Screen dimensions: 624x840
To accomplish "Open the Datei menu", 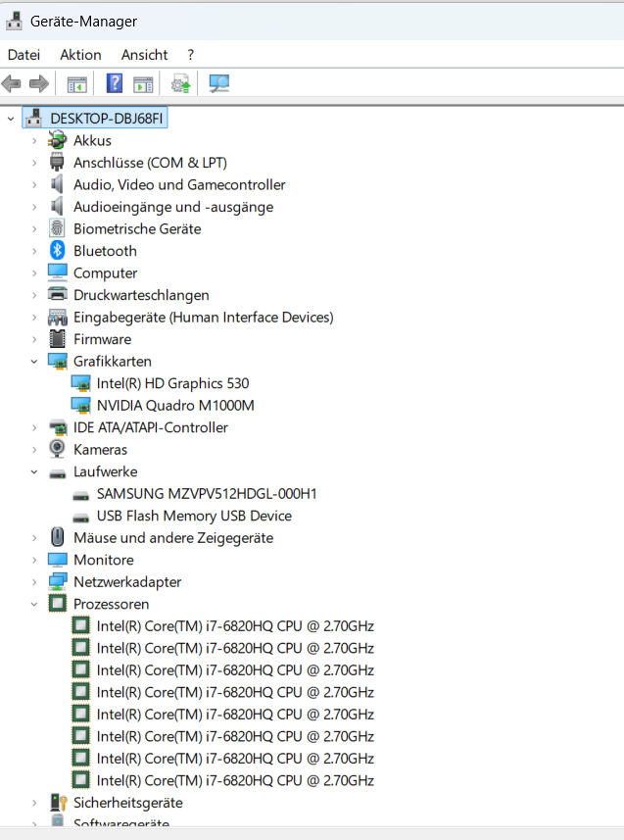I will pyautogui.click(x=24, y=55).
